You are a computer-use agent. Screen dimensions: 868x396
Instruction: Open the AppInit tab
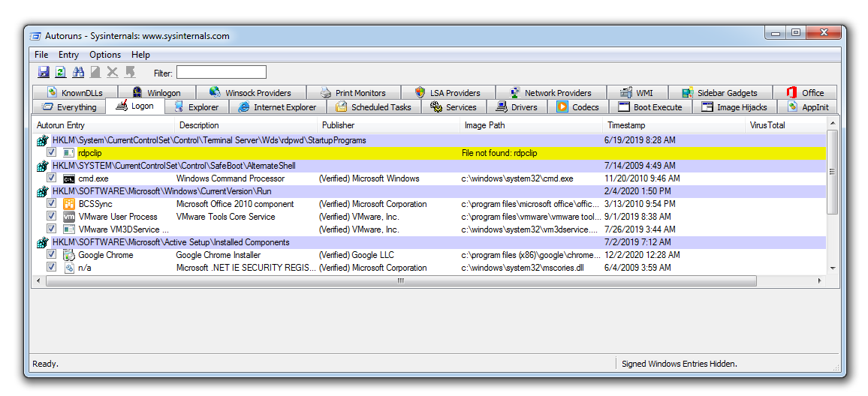(808, 107)
